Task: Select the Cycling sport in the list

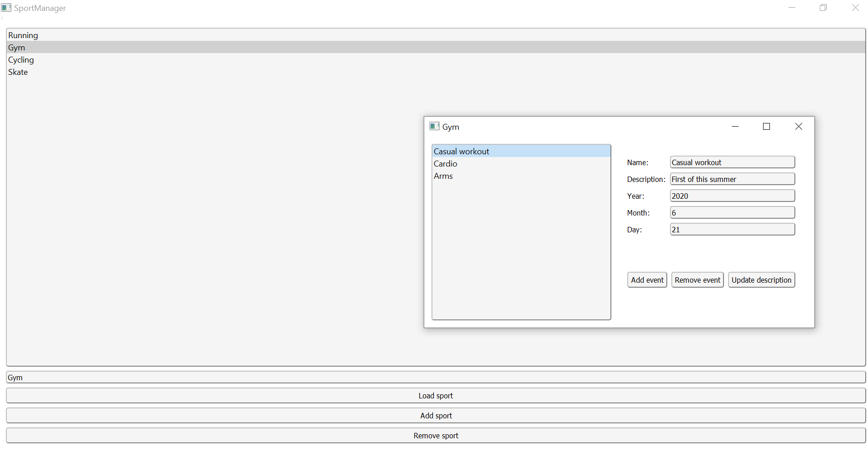Action: point(21,59)
